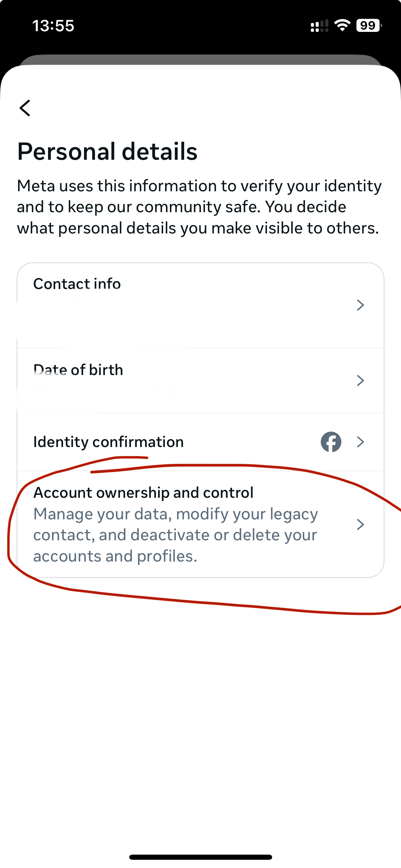Tap the Facebook logo icon
The image size is (401, 868).
[x=331, y=442]
